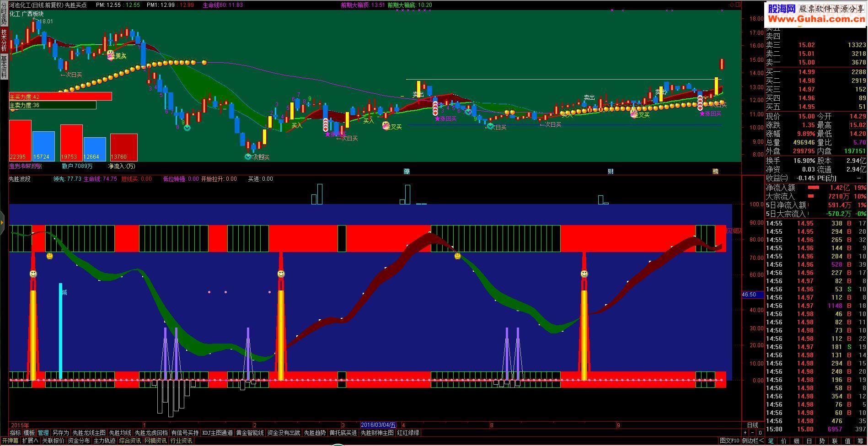Click the 0 reset button under 日线
Image resolution: width=868 pixels, height=446 pixels.
[x=760, y=433]
